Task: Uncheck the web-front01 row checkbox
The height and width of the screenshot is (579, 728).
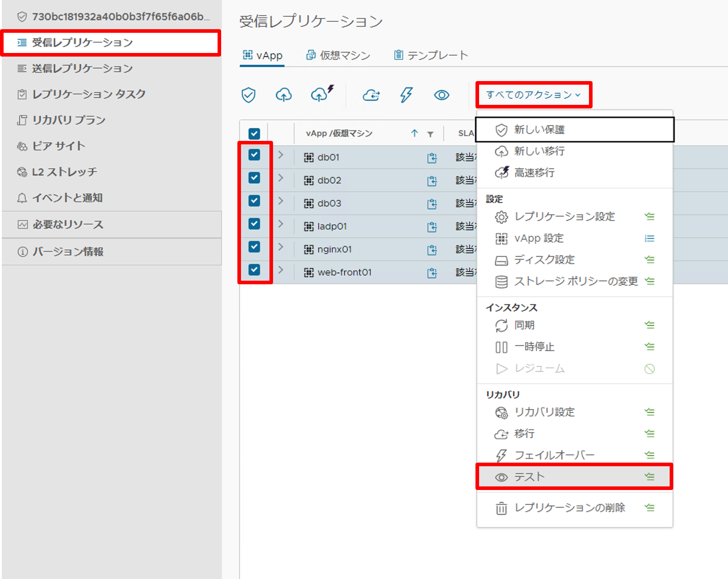Action: [255, 270]
